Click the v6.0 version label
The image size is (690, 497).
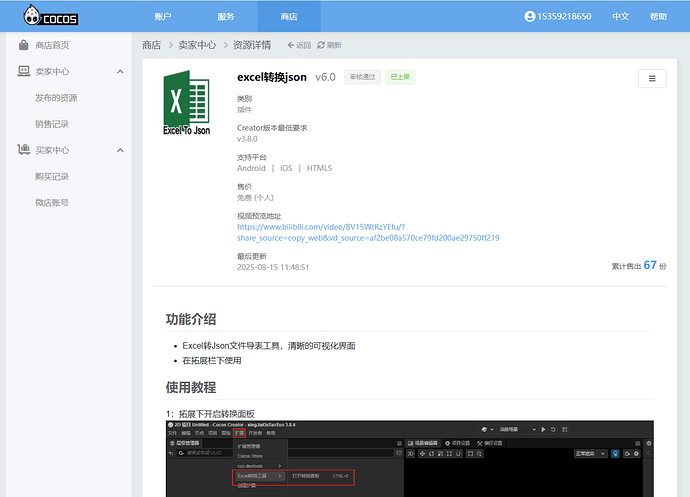point(325,77)
